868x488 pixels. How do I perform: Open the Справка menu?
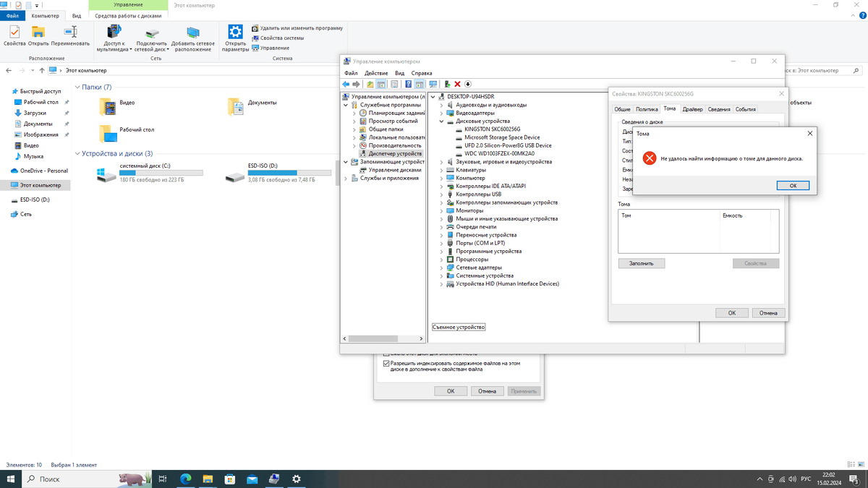point(422,73)
